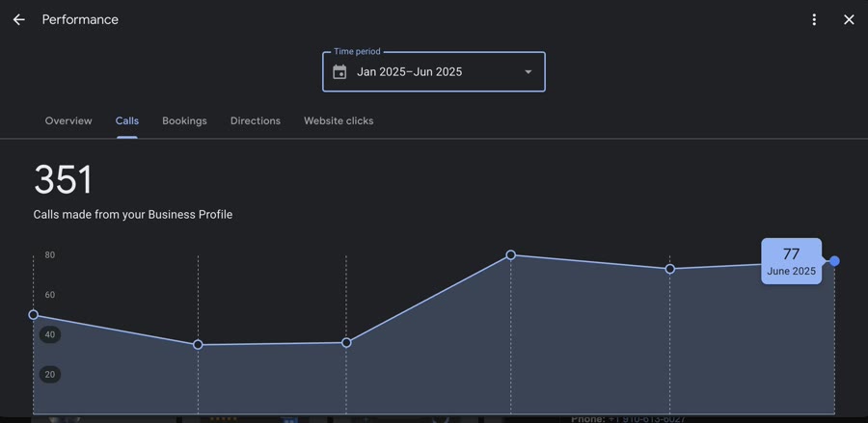Click the 351 total calls number
Viewport: 868px width, 423px height.
coord(63,180)
